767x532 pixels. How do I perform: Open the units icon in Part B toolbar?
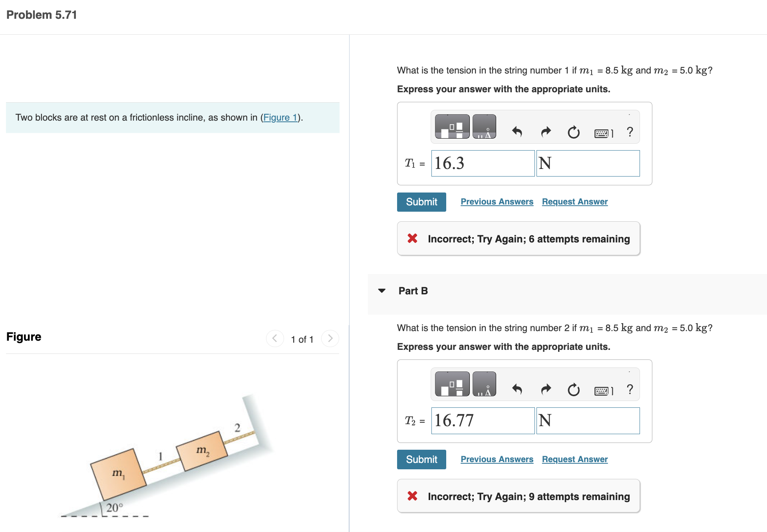485,384
